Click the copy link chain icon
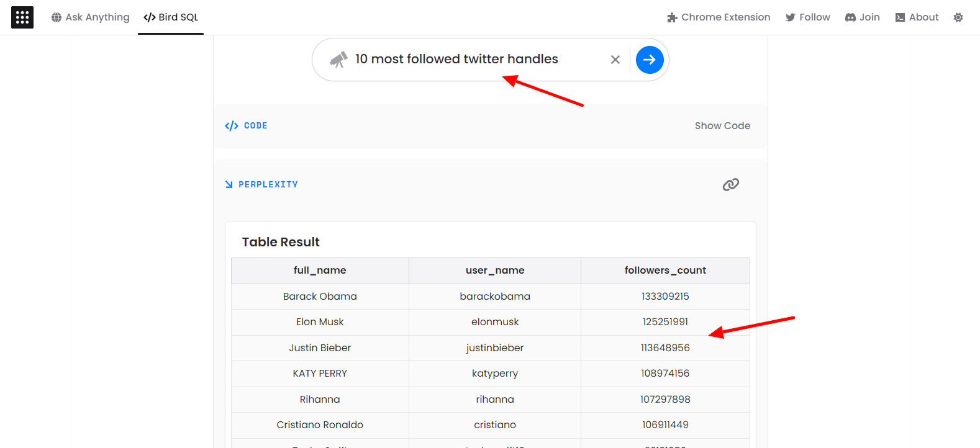 tap(730, 184)
